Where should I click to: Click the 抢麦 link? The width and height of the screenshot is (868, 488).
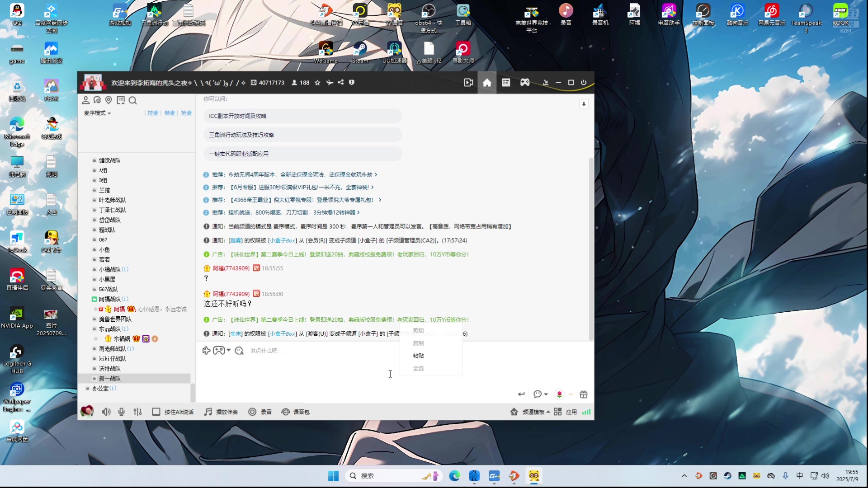[x=186, y=113]
